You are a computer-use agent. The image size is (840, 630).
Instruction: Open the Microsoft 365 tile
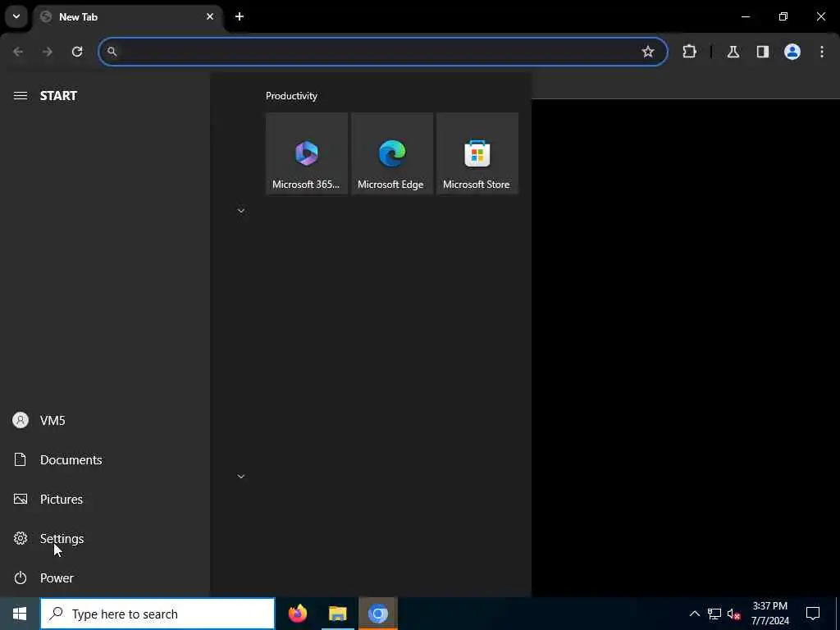(x=307, y=153)
